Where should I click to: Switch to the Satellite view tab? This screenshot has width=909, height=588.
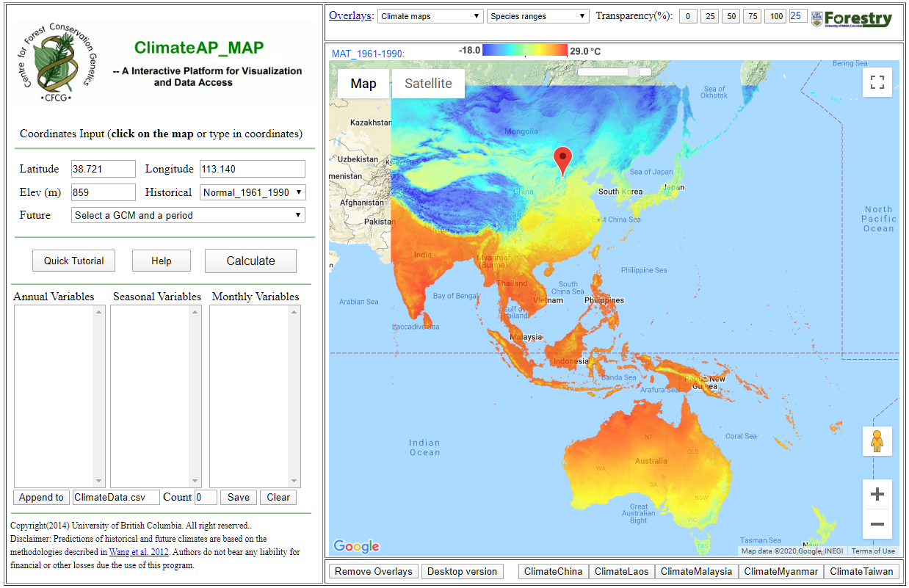[428, 83]
